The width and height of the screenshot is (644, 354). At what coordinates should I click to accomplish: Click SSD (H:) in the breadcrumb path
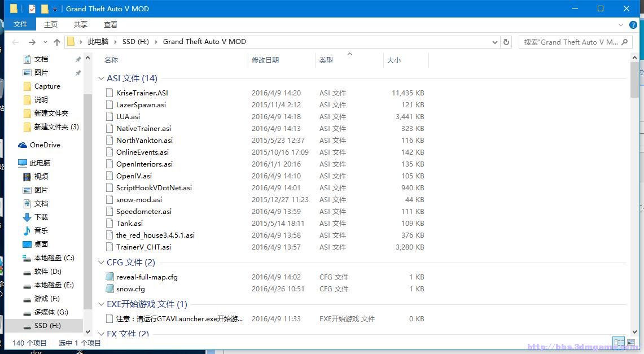pos(135,42)
